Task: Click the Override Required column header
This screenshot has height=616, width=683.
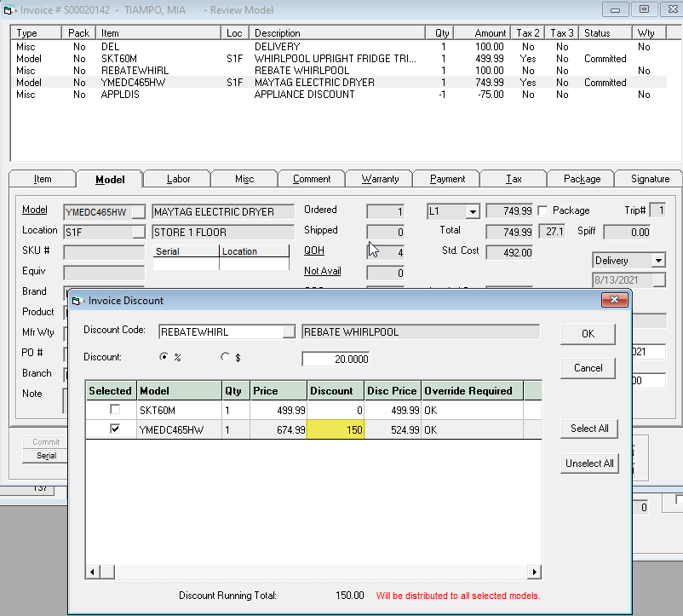Action: click(x=472, y=391)
